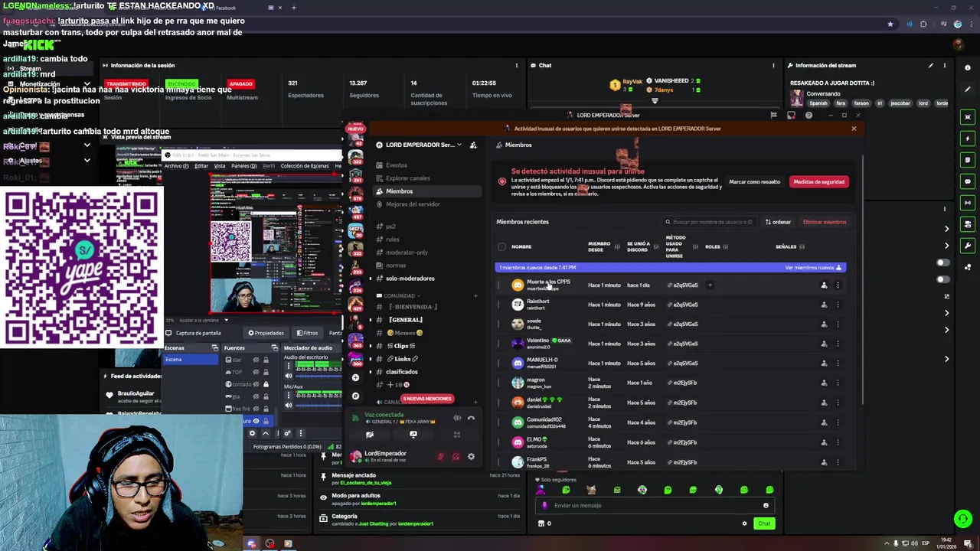
Task: Open three-dot menu for Rainthort row
Action: (x=838, y=305)
